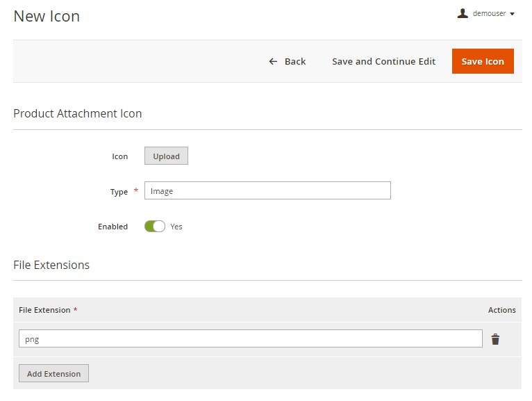
Task: Select the File Extensions section heading
Action: click(x=51, y=265)
